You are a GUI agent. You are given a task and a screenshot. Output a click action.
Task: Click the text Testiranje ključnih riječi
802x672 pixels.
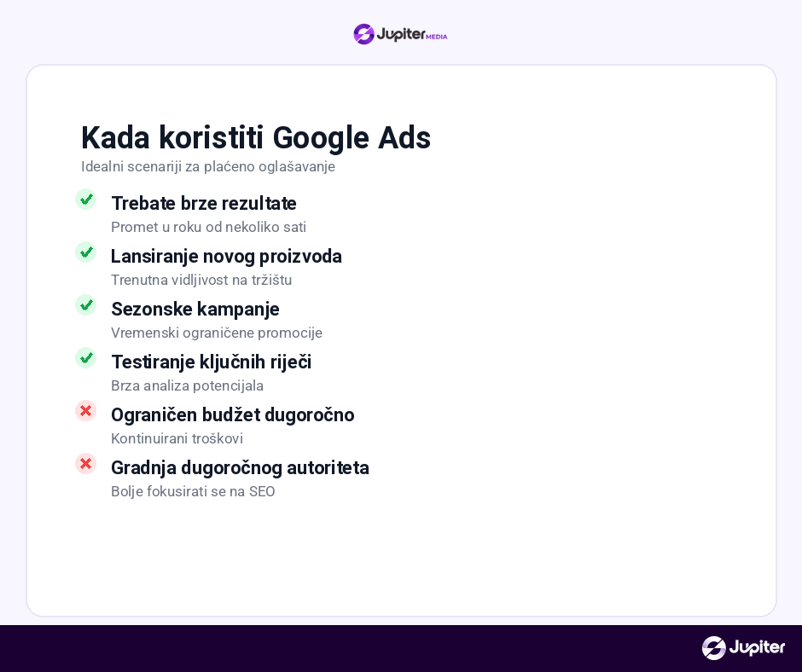tap(212, 362)
